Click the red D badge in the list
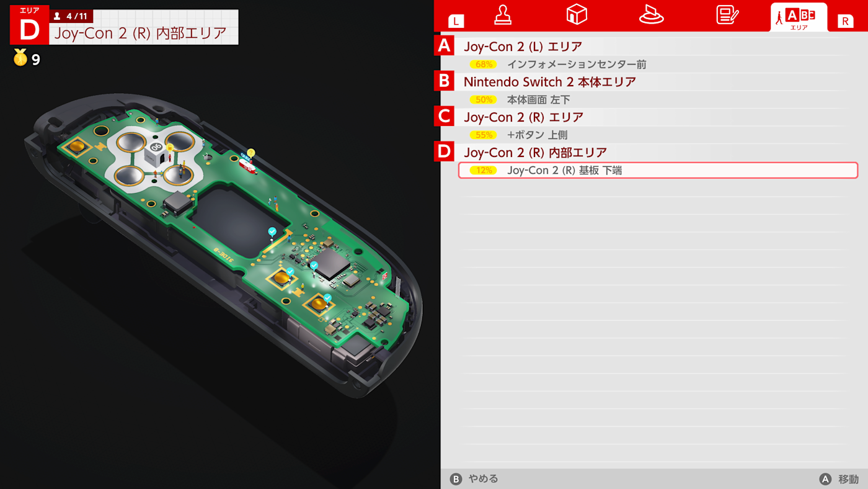 pyautogui.click(x=443, y=153)
